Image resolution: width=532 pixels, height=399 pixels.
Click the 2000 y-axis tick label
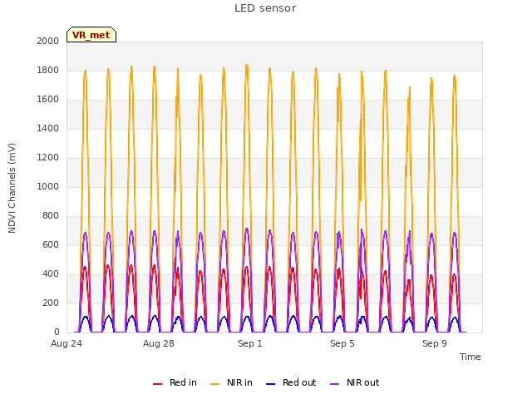[x=48, y=41]
